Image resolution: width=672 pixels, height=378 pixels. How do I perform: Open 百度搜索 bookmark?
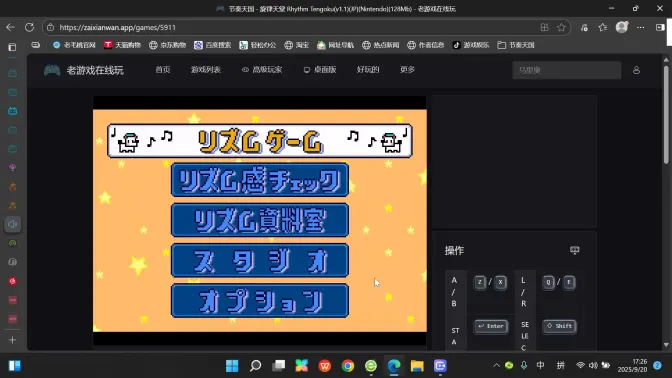213,45
